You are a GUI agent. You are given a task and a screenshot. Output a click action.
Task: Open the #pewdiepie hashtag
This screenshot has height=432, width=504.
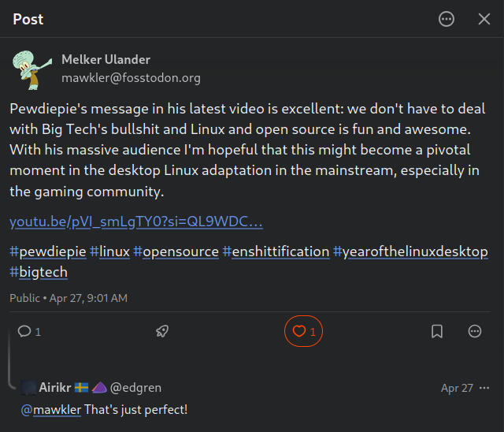coord(48,251)
